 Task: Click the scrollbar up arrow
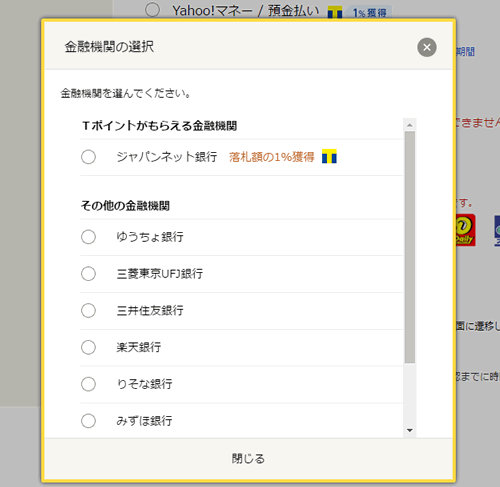(x=410, y=125)
